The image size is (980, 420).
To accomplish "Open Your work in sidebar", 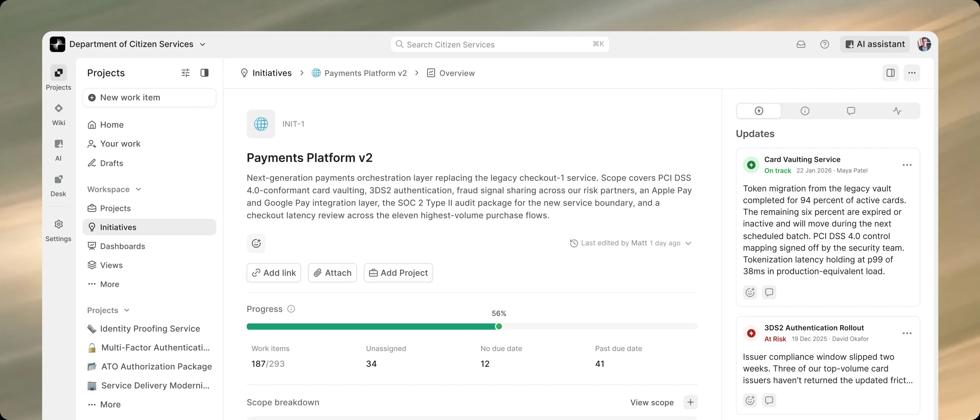I will point(149,144).
